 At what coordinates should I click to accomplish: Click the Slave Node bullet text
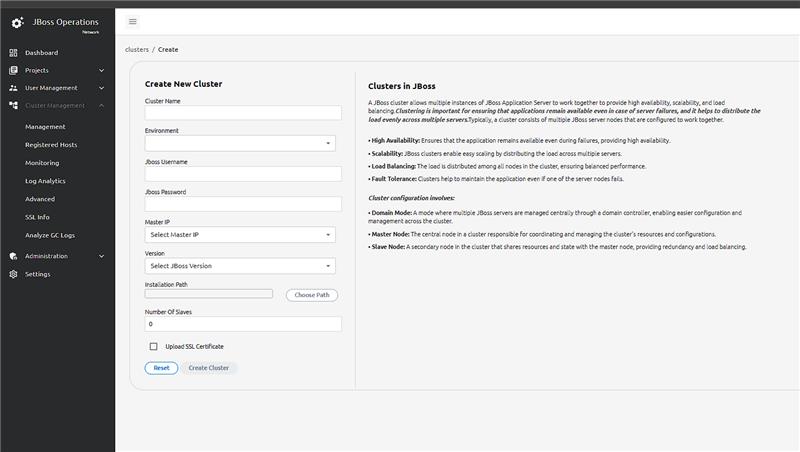[x=557, y=247]
